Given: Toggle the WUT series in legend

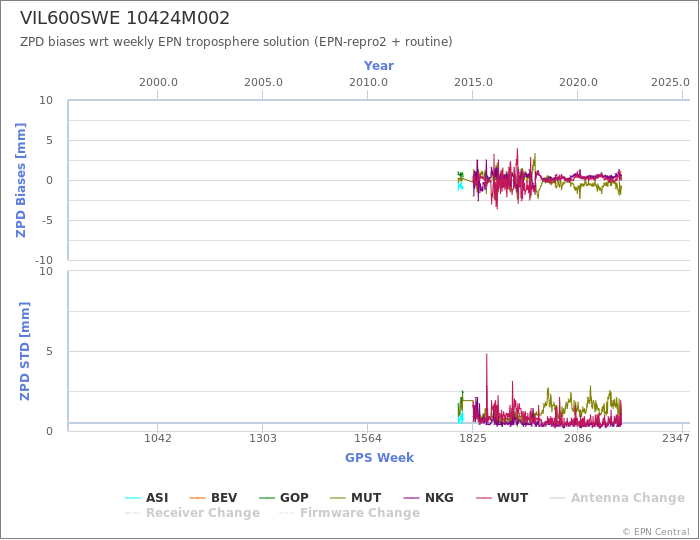Looking at the screenshot, I should tap(502, 498).
